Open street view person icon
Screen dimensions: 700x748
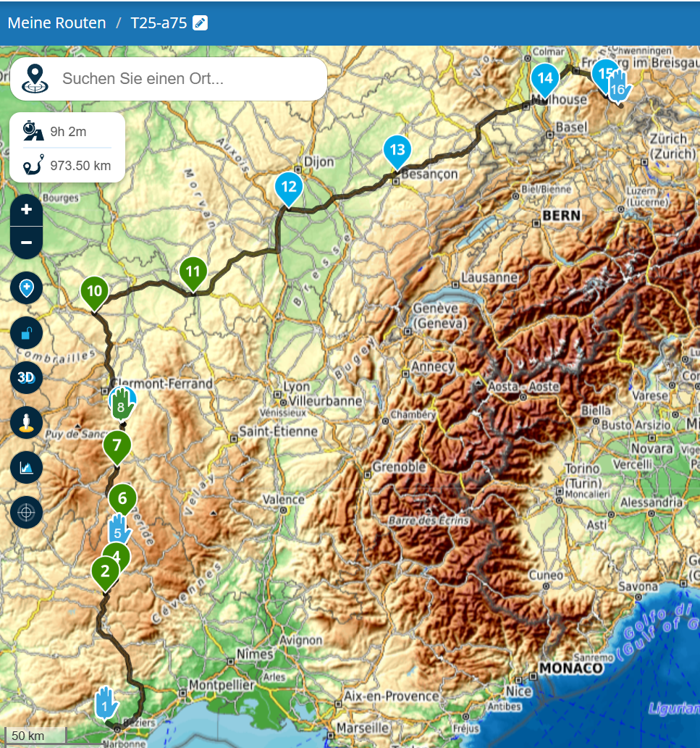tap(27, 422)
